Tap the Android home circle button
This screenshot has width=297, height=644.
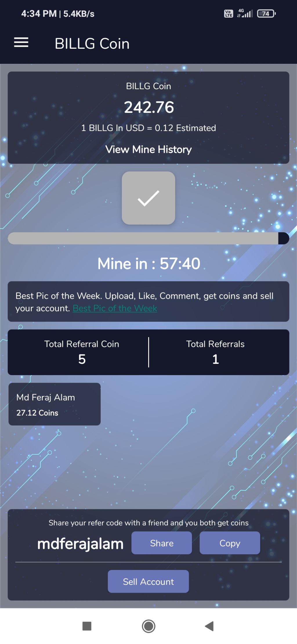(148, 626)
